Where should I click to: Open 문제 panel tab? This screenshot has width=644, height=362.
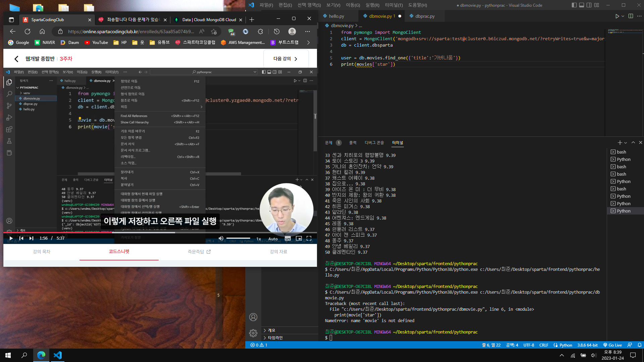pyautogui.click(x=329, y=143)
